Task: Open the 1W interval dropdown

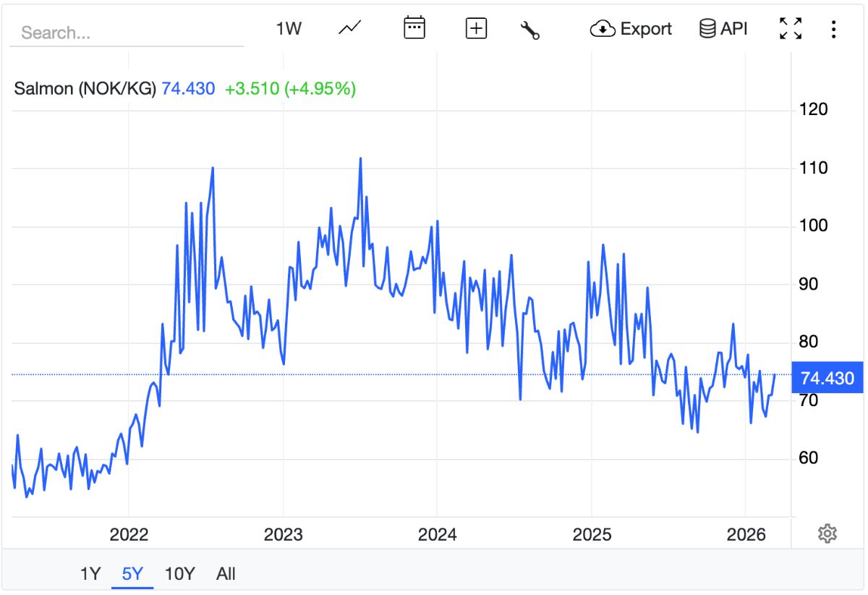Action: point(289,29)
